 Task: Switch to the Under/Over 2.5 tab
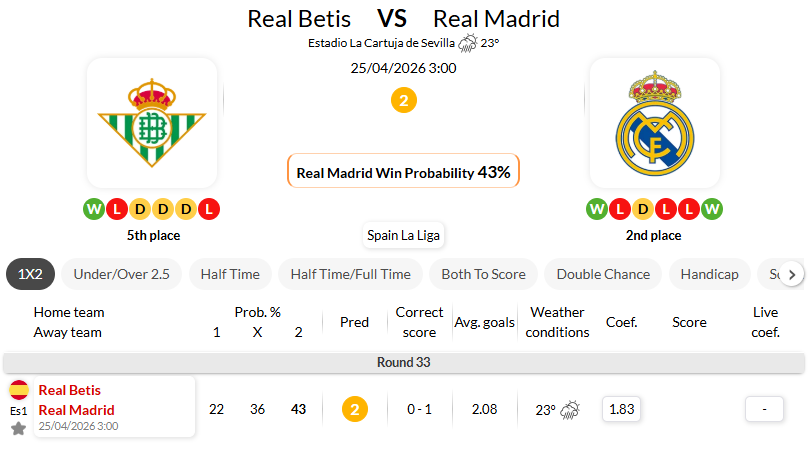(x=121, y=274)
